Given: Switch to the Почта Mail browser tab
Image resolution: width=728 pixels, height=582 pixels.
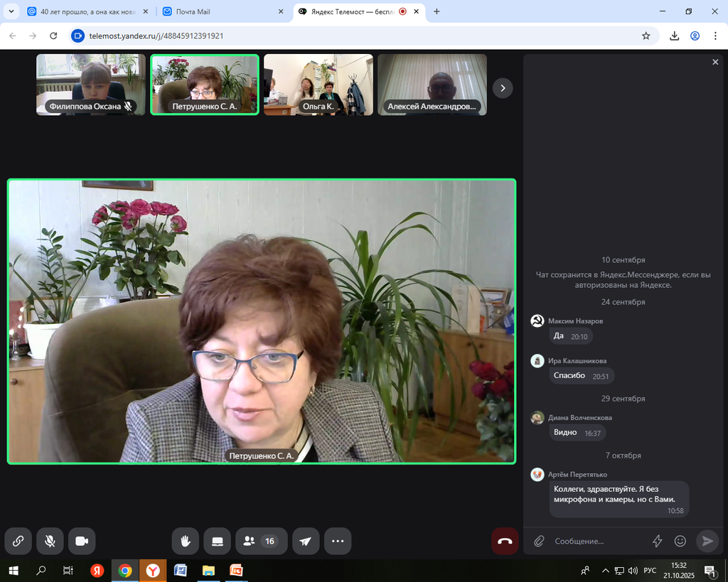Looking at the screenshot, I should pos(220,11).
